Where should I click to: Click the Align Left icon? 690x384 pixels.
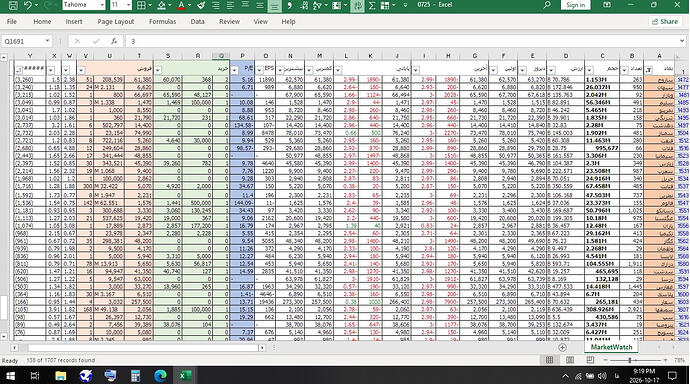coord(230,5)
